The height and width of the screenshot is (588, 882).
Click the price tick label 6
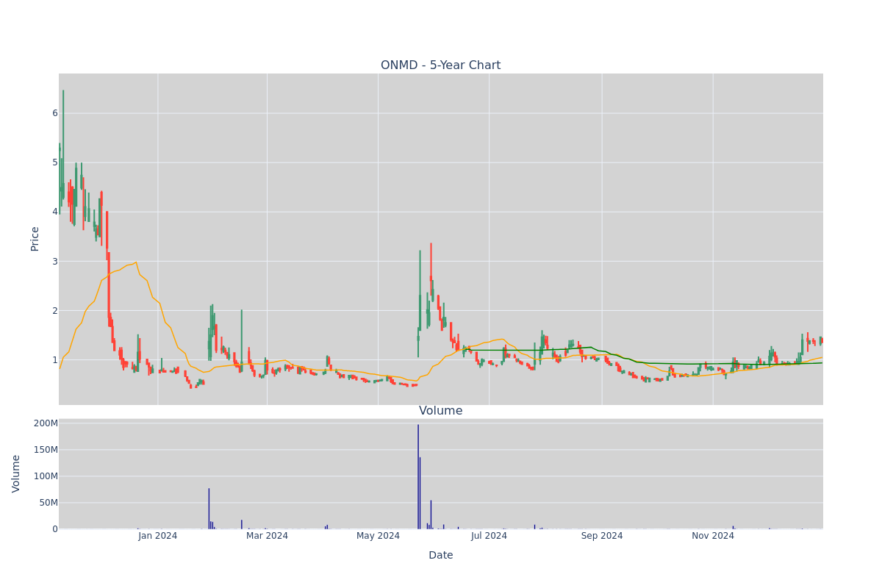pos(54,113)
